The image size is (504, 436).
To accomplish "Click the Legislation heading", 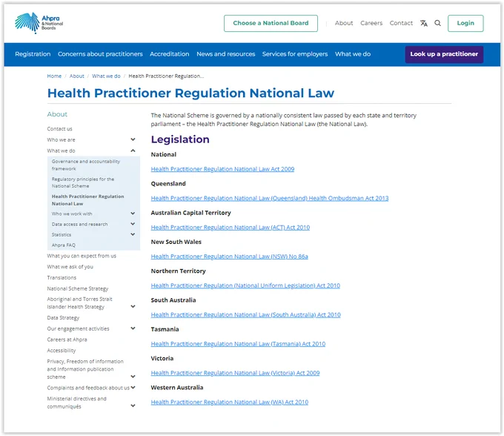I will pos(180,139).
